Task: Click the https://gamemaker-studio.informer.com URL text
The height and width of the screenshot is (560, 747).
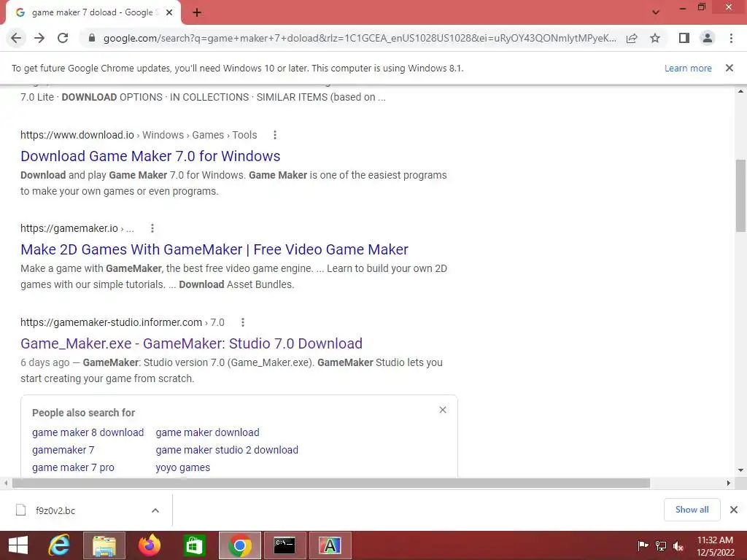Action: point(111,322)
